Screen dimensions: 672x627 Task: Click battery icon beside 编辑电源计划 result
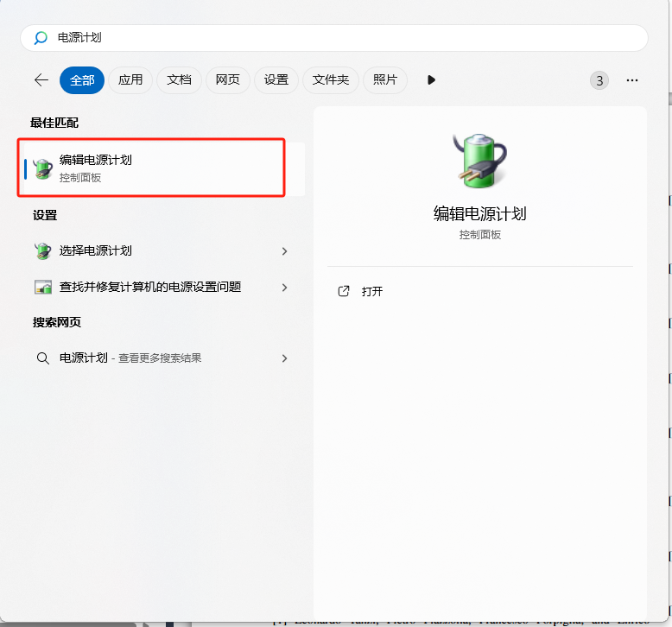point(43,169)
